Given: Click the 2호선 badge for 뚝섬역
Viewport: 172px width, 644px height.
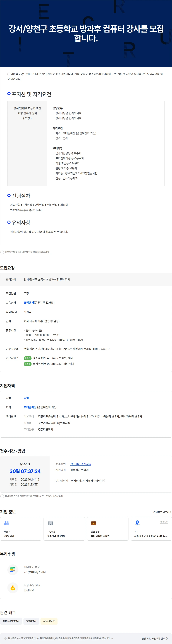Looking at the screenshot, I should (x=28, y=364).
